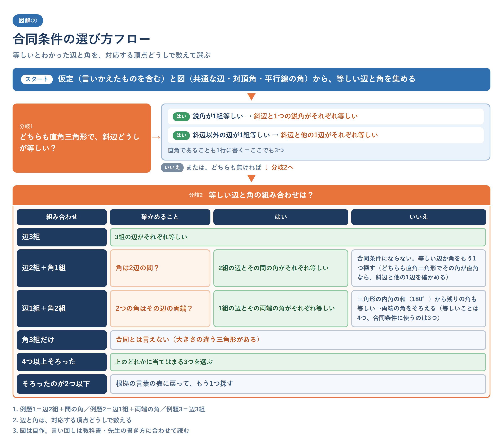The width and height of the screenshot is (503, 448).
Task: Click the gray いいえ badge
Action: click(172, 168)
